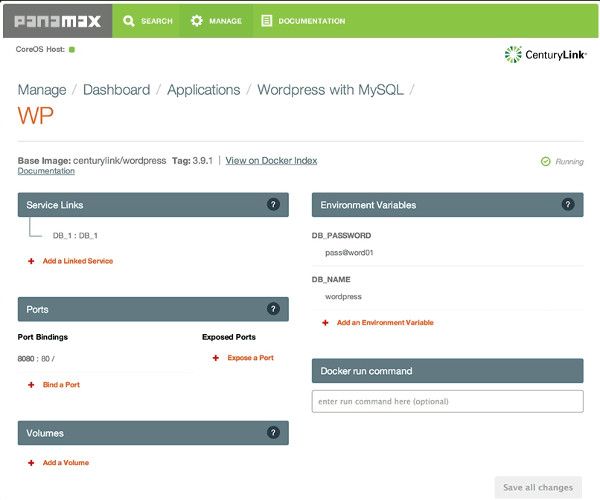Click the DB_NAME variable label

pyautogui.click(x=331, y=279)
